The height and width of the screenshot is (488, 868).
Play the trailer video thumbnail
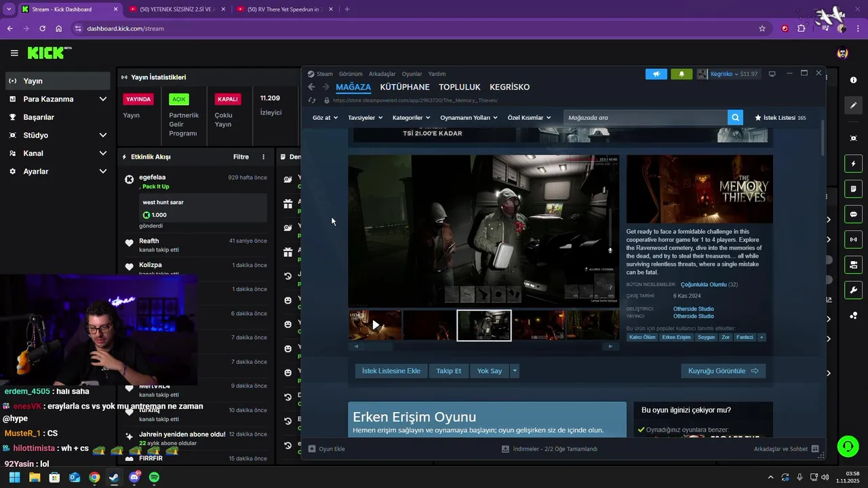click(x=375, y=325)
